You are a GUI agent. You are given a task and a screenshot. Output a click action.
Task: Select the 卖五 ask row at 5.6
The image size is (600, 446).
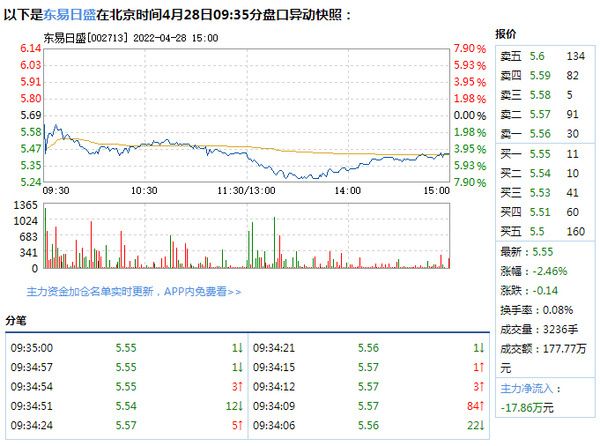pyautogui.click(x=544, y=57)
